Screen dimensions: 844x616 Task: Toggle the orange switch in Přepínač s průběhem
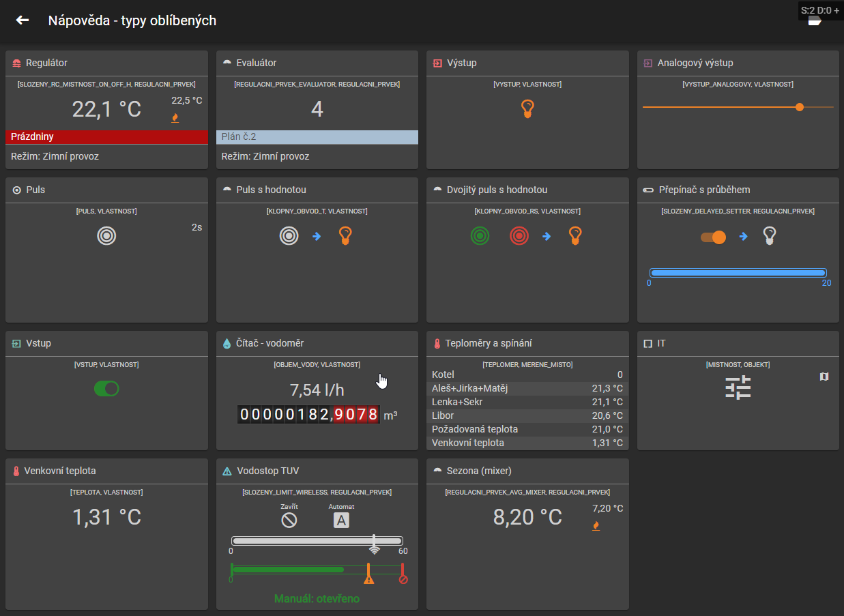[x=714, y=237]
